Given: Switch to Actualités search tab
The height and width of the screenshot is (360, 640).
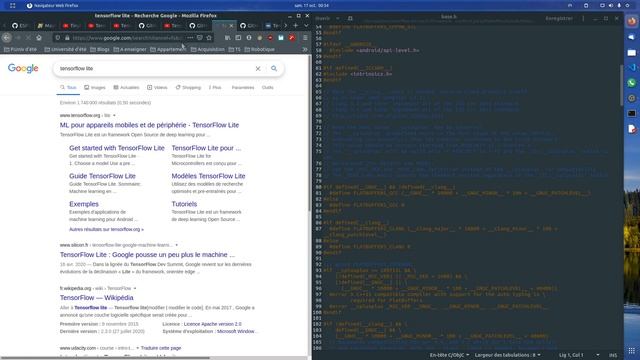Looking at the screenshot, I should 126,87.
